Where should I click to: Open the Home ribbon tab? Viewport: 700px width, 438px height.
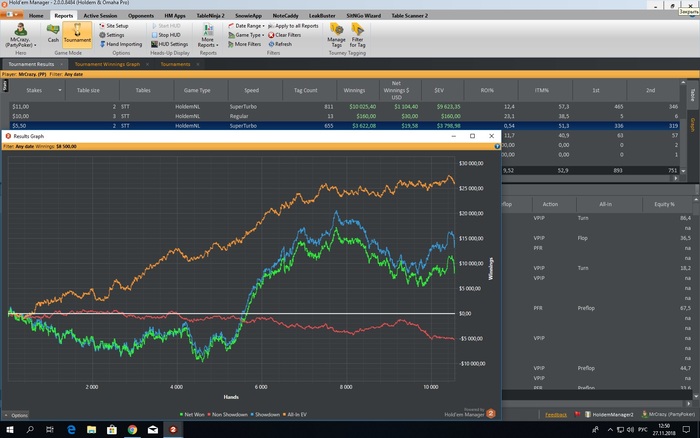click(x=36, y=16)
